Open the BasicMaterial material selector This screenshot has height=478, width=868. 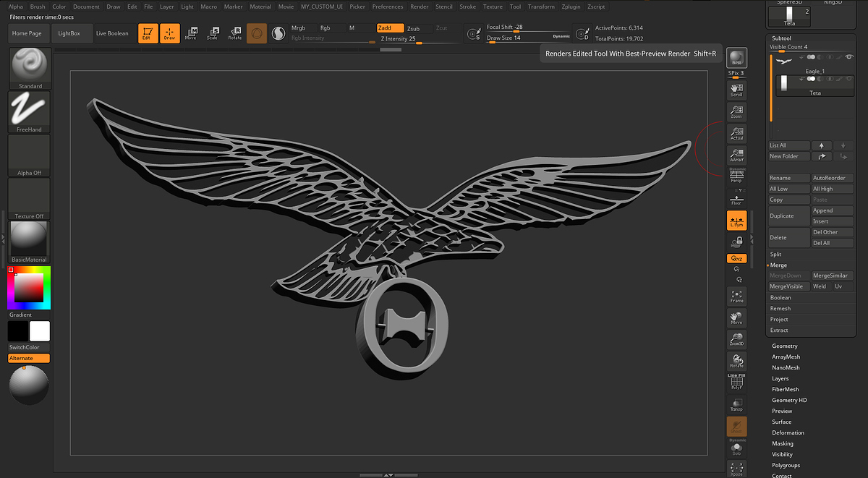coord(30,242)
